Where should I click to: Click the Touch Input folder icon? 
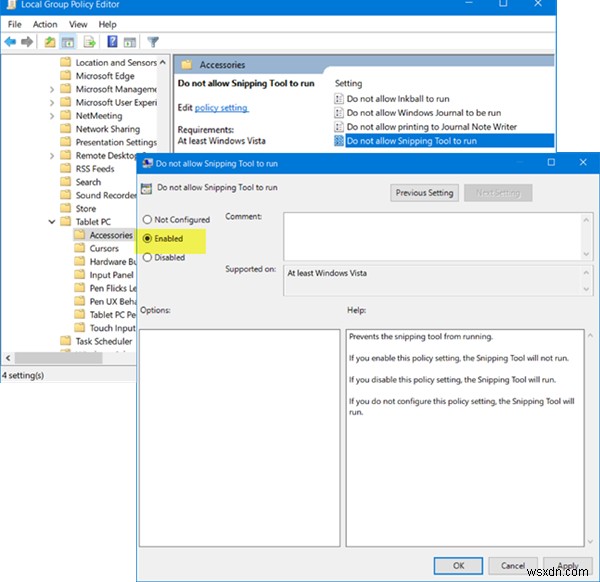[x=80, y=328]
